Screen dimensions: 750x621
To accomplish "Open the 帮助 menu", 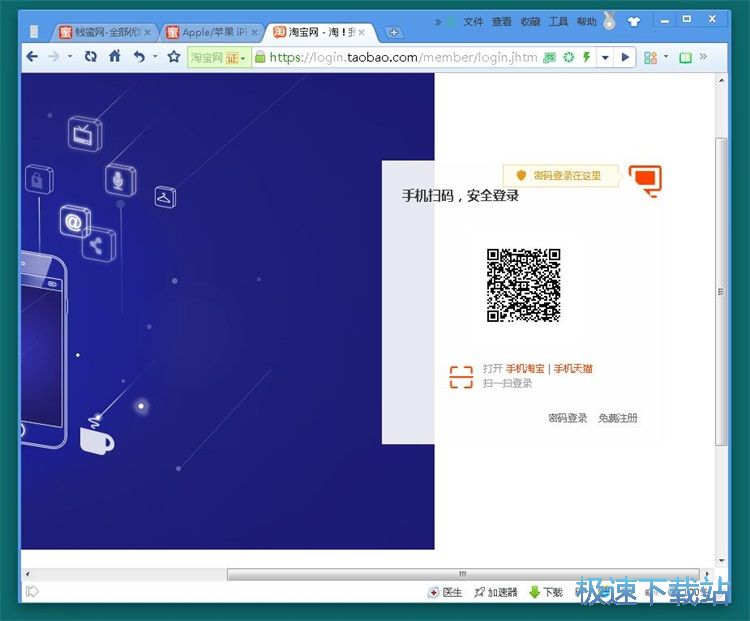I will click(586, 22).
